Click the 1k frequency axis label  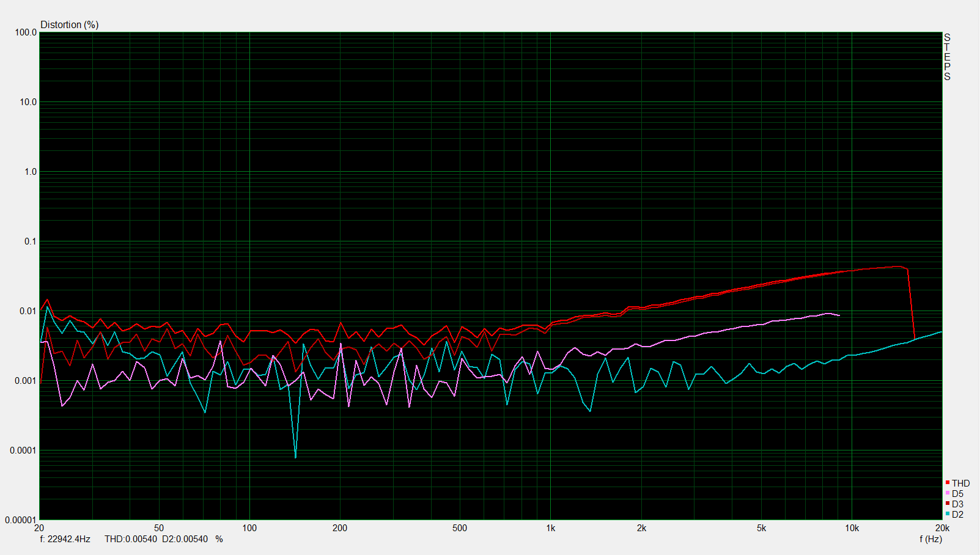click(x=551, y=528)
